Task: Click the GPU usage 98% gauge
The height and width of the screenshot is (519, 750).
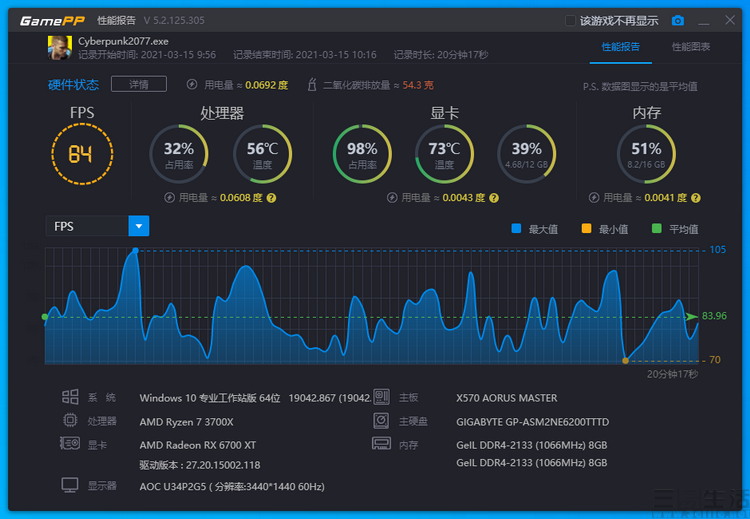Action: [x=362, y=154]
